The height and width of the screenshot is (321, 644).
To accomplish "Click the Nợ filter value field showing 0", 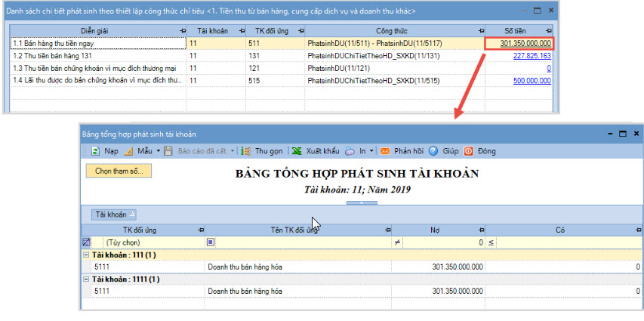I will click(444, 242).
